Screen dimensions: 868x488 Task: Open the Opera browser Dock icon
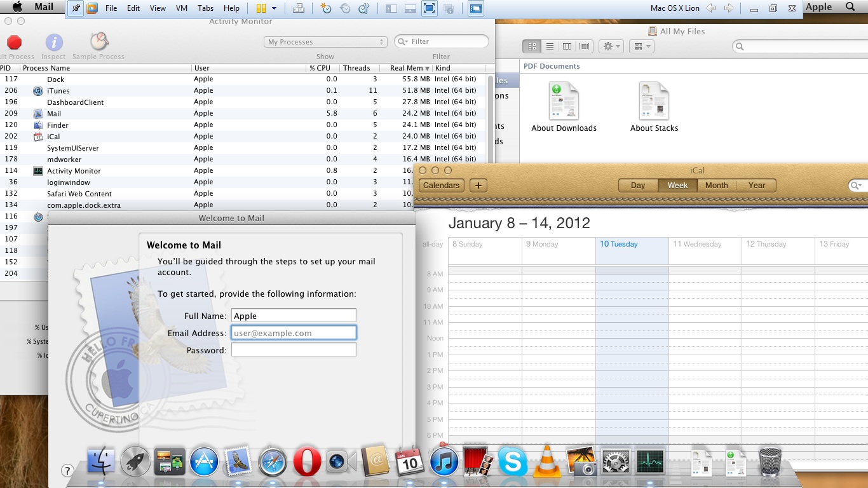click(307, 462)
